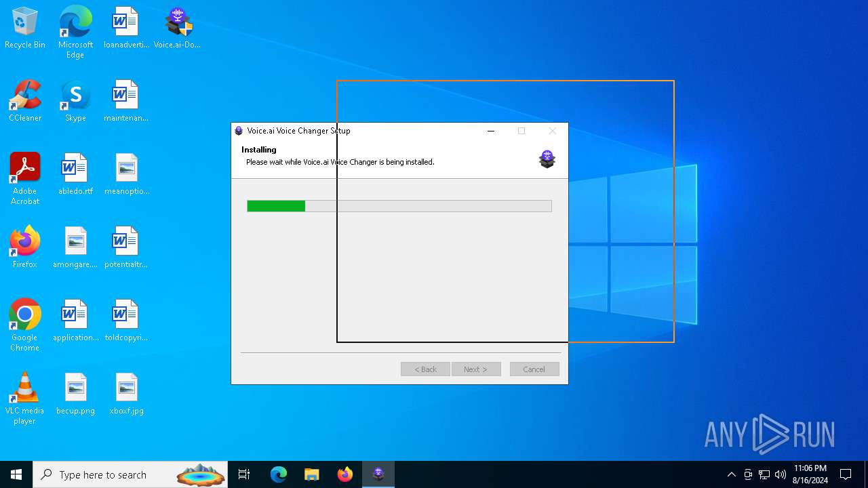This screenshot has width=868, height=488.
Task: Select the potentialtr... Word document
Action: pyautogui.click(x=126, y=248)
